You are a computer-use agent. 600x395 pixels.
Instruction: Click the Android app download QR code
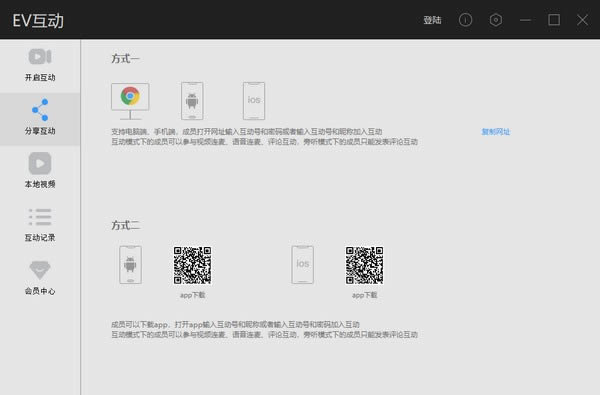coord(192,265)
